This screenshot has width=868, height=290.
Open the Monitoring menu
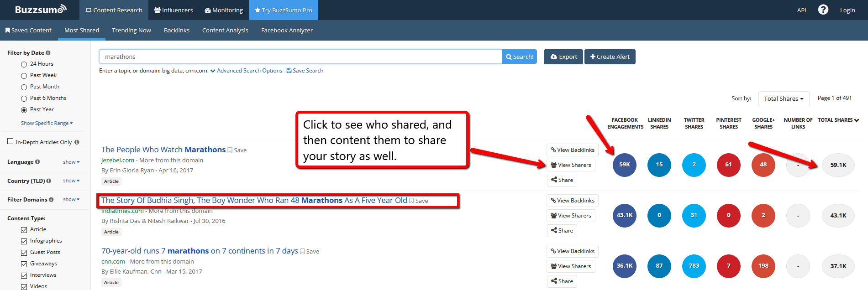click(x=224, y=10)
